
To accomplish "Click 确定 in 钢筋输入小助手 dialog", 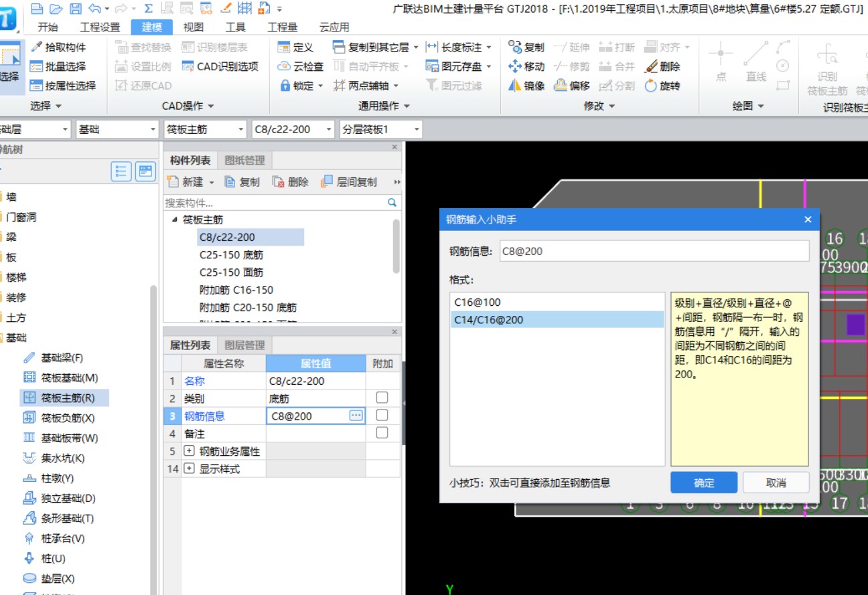I will [x=704, y=483].
